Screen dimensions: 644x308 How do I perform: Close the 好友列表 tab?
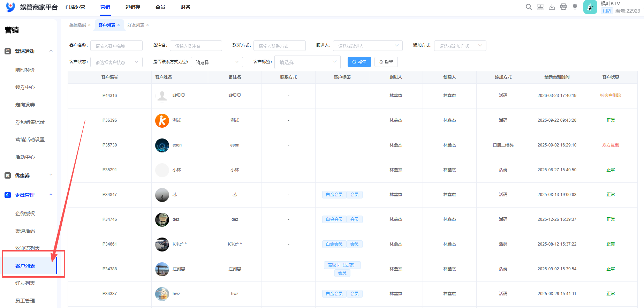(147, 25)
